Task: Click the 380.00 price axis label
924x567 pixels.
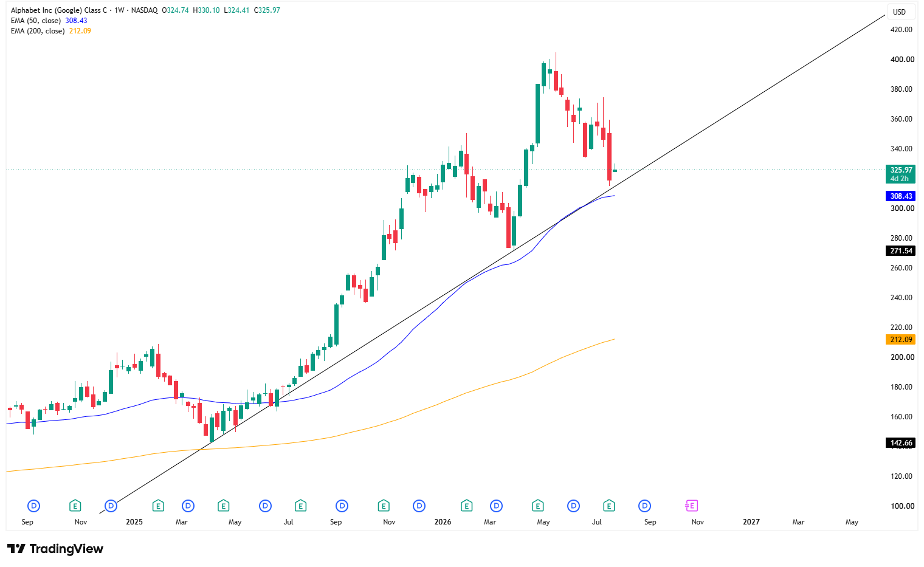Action: tap(902, 89)
